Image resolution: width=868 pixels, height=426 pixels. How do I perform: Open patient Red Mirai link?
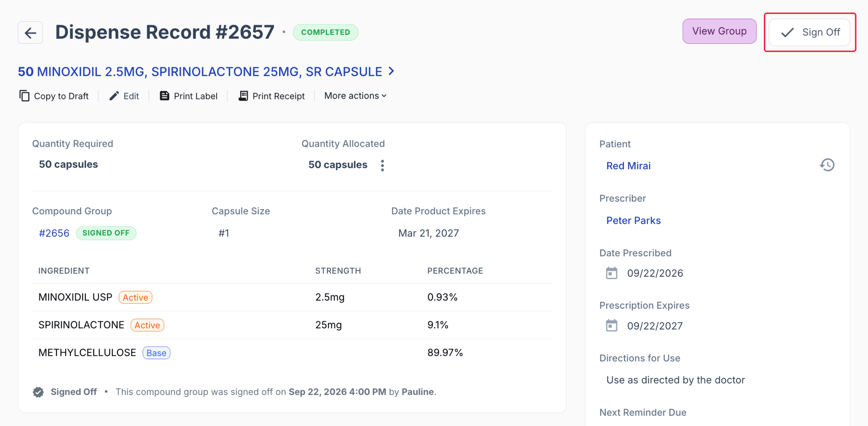(628, 166)
